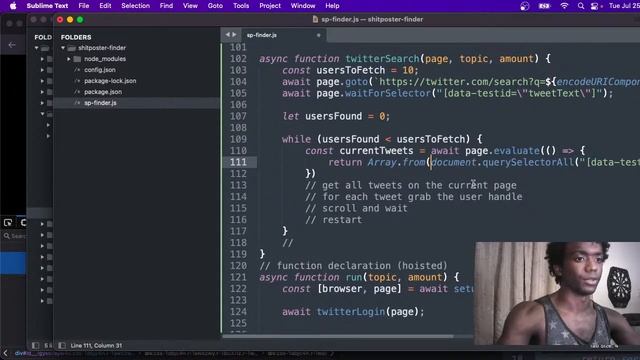Open the Goto menu
This screenshot has width=640, height=360.
click(215, 6)
